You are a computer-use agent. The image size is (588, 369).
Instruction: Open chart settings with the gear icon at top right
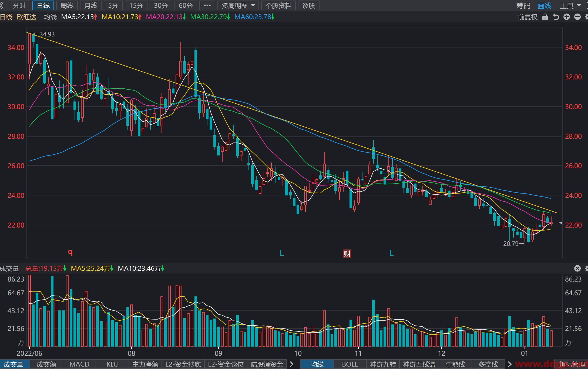(586, 17)
